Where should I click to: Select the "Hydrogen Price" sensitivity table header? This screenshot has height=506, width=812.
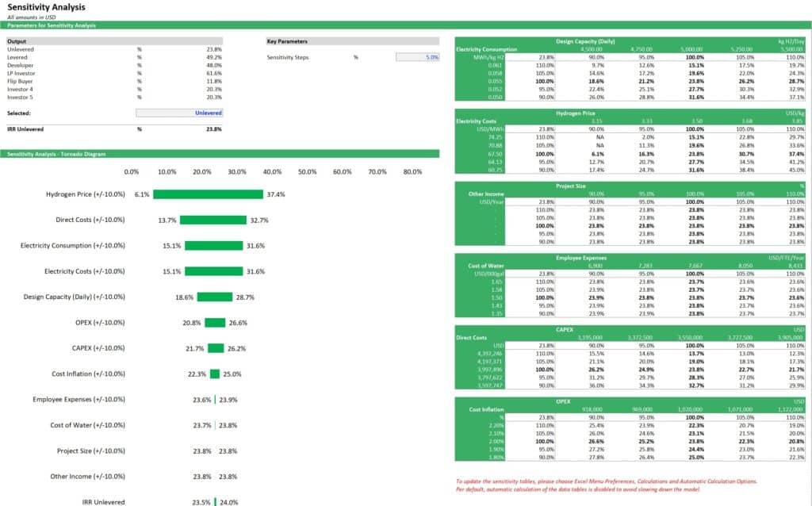(576, 113)
